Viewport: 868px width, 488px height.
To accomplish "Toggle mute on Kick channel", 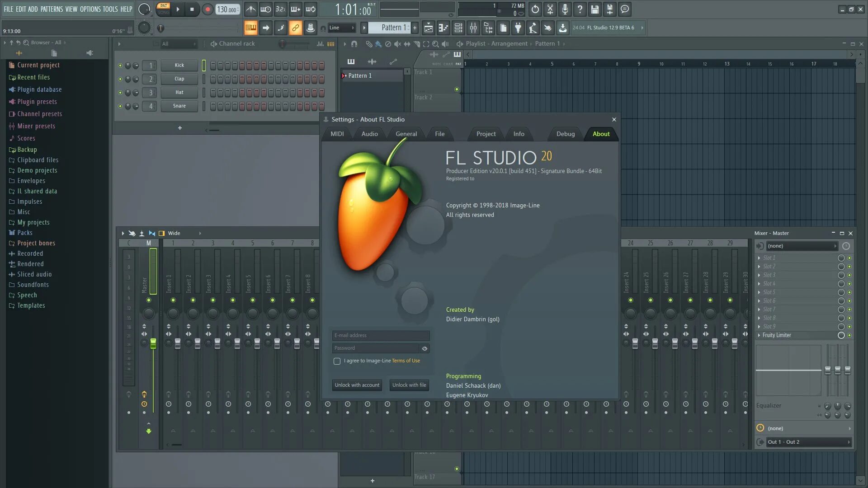I will click(x=120, y=65).
